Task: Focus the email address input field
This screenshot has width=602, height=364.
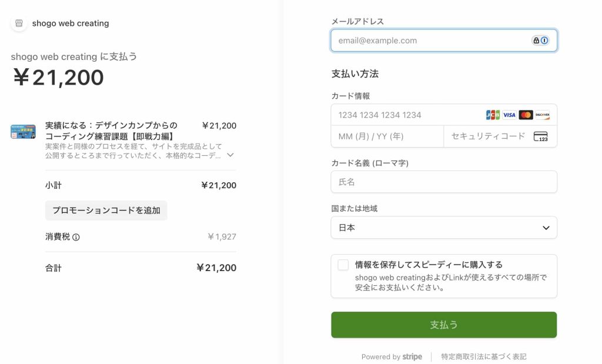Action: 429,41
